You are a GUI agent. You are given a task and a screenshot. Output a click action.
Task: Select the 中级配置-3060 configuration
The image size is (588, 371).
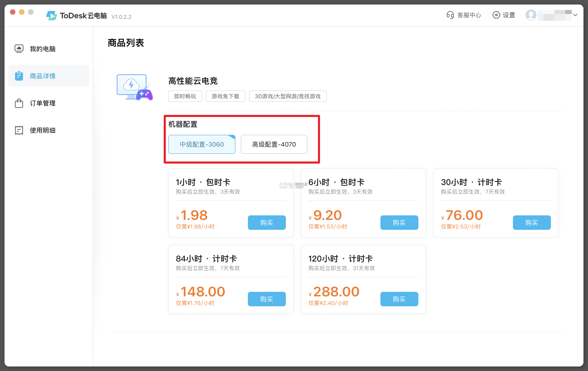point(202,144)
